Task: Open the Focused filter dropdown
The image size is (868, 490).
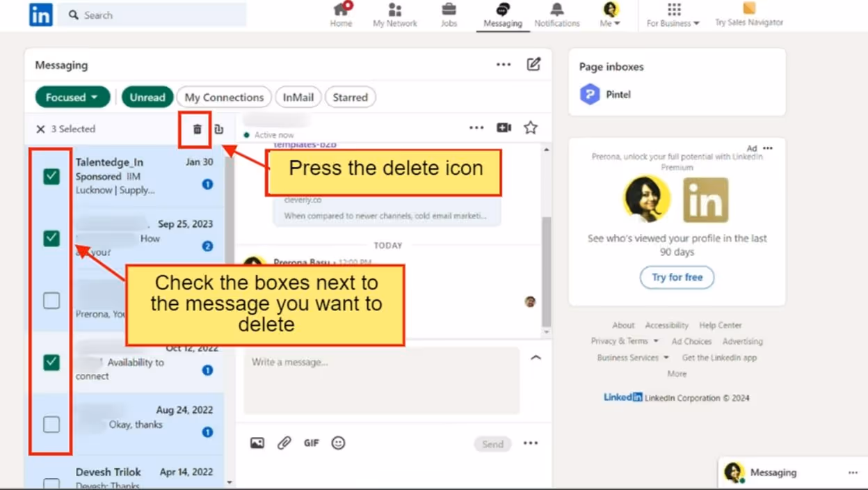Action: (x=72, y=97)
